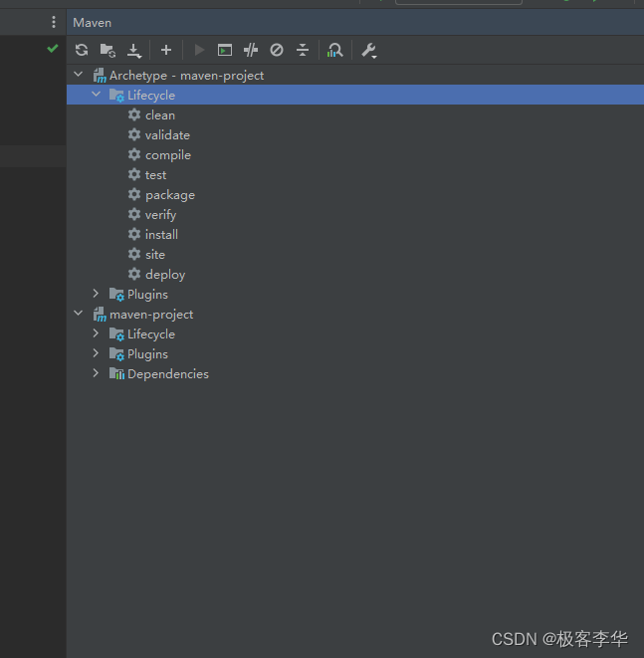Expand Plugins under maven-project
The height and width of the screenshot is (658, 644).
[97, 353]
